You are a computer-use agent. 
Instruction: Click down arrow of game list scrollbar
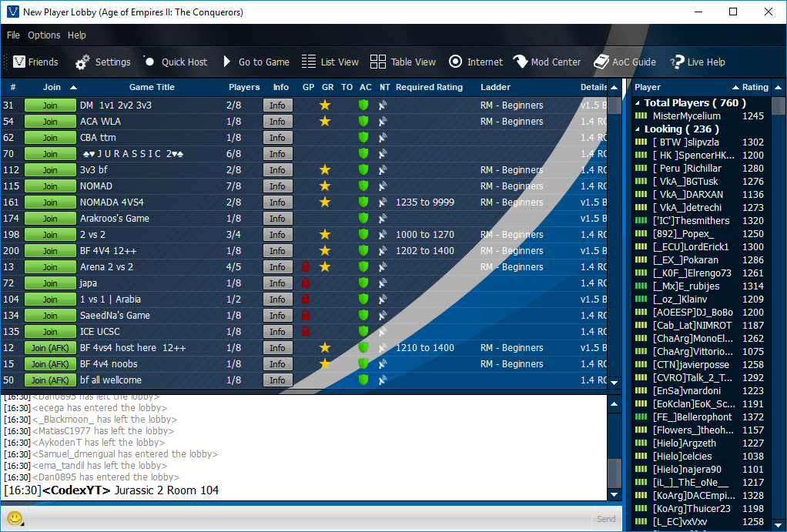(615, 383)
